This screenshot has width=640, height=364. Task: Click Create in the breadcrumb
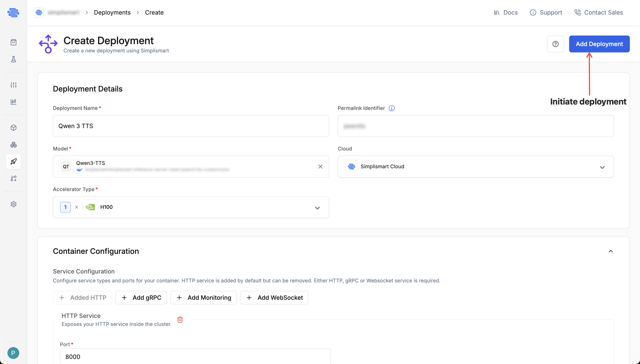[x=154, y=12]
